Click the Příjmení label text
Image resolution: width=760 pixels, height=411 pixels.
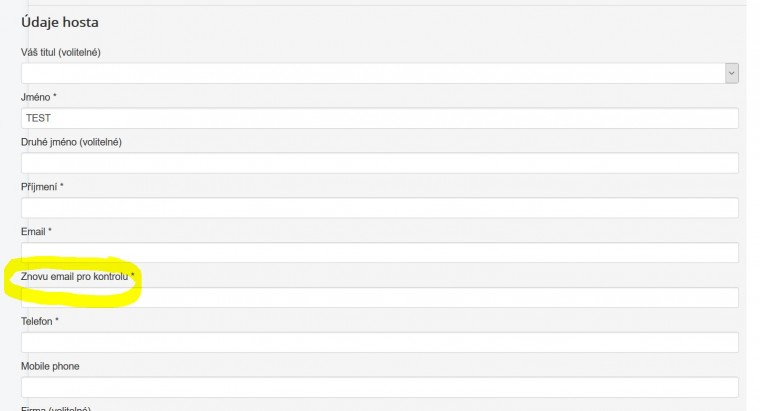point(42,187)
